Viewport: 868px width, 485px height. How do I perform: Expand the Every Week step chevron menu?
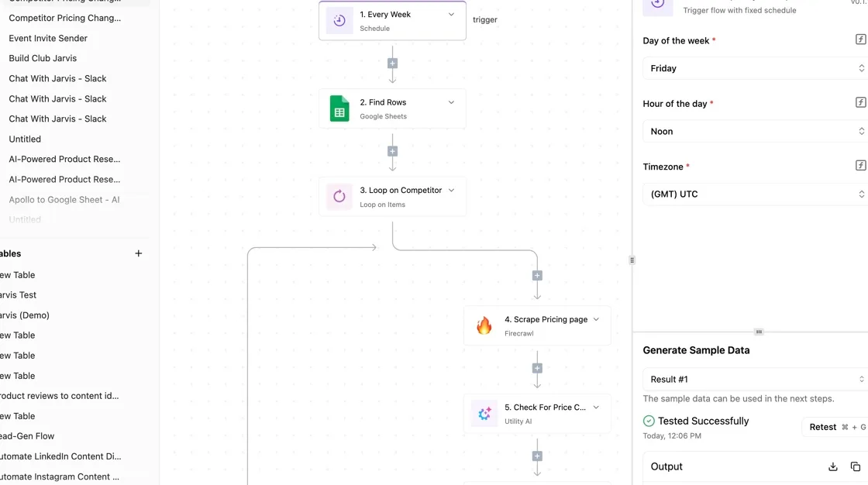tap(451, 15)
